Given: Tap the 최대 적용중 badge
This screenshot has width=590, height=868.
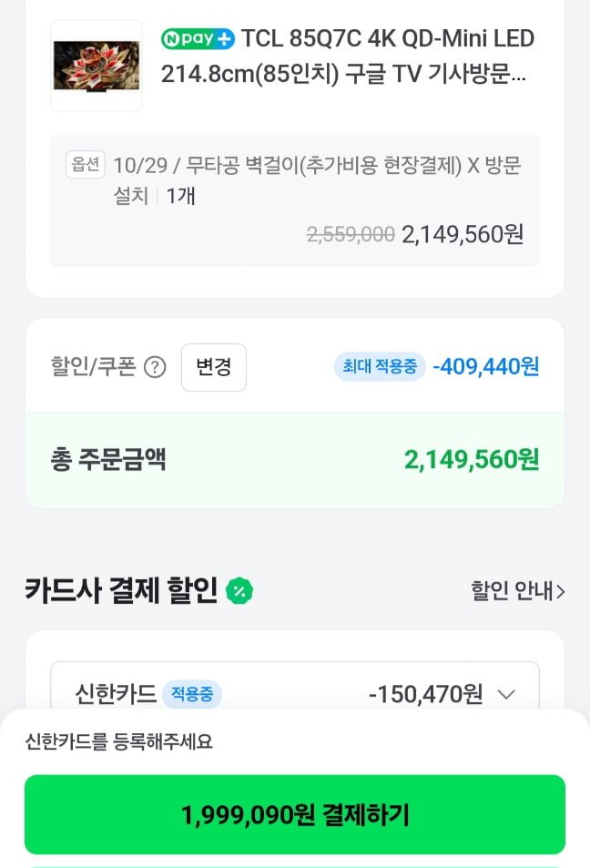Looking at the screenshot, I should point(380,367).
